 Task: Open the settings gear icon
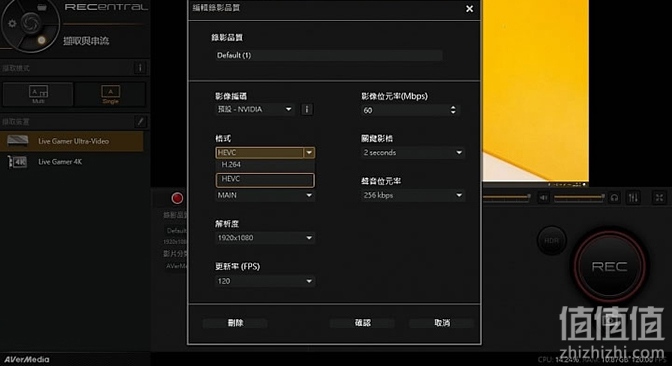tap(12, 24)
